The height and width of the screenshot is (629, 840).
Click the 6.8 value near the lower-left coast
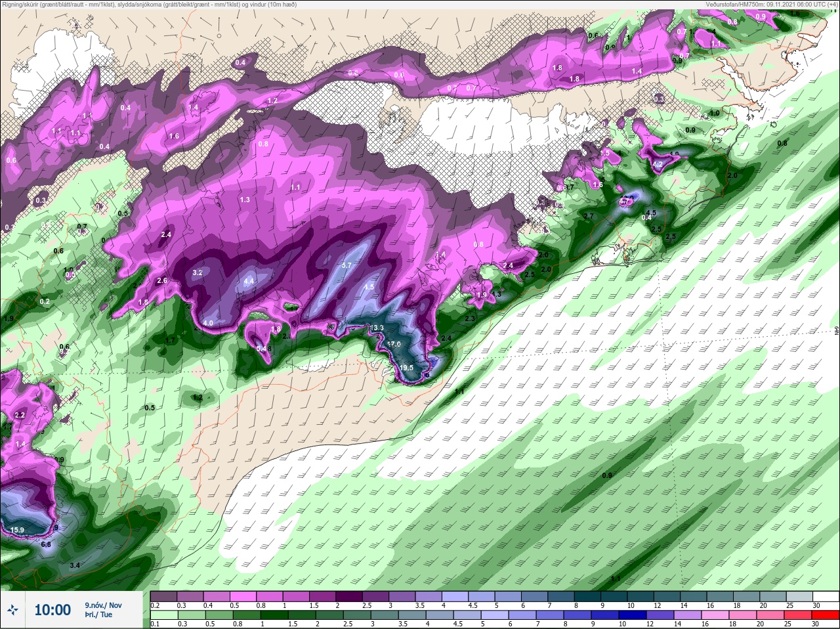pyautogui.click(x=46, y=544)
